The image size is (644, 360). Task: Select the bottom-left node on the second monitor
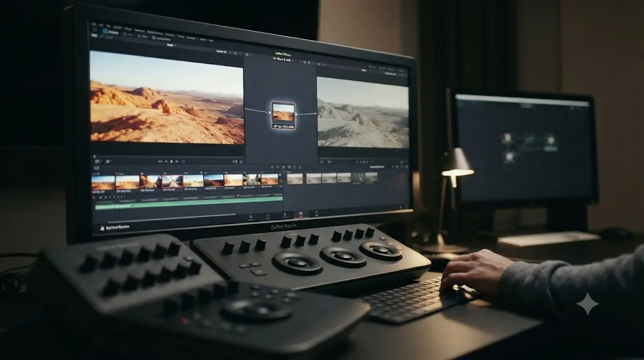[509, 157]
